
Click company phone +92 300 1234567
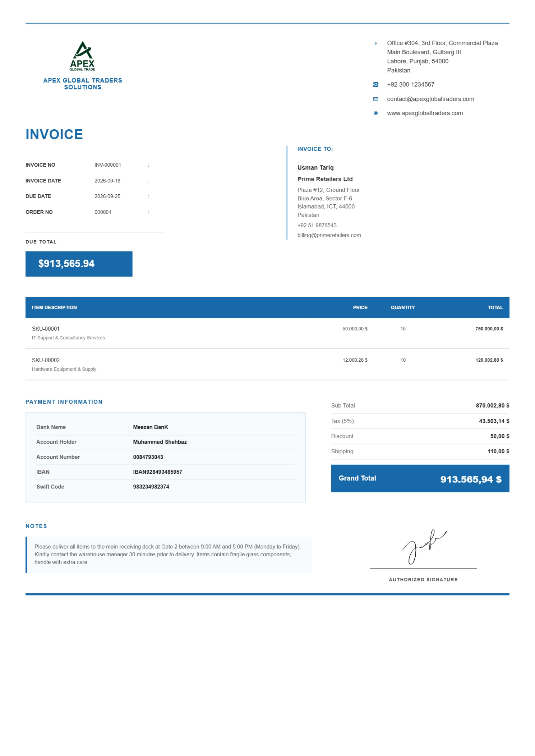(410, 84)
